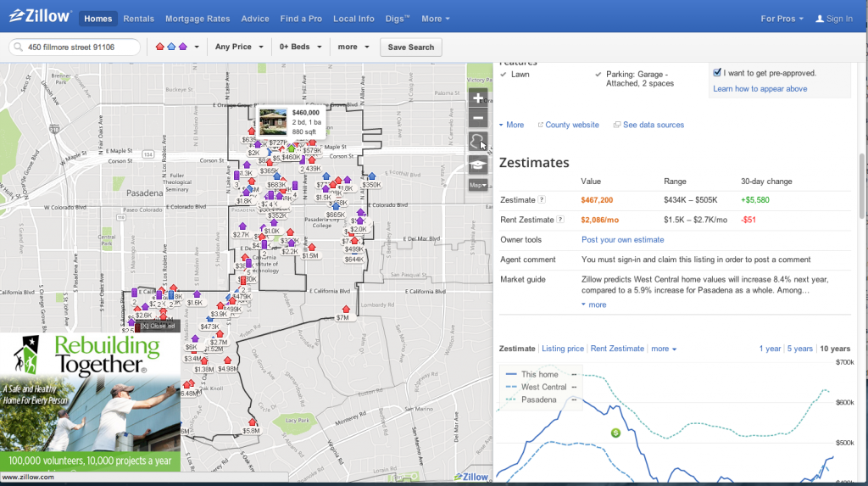The width and height of the screenshot is (868, 486).
Task: Open the For Pros dropdown menu
Action: click(782, 19)
